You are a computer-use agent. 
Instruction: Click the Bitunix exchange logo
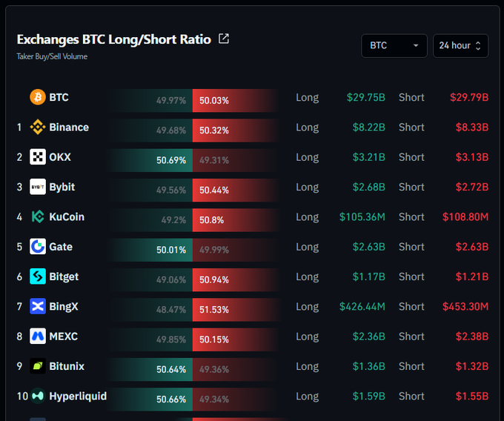[x=38, y=366]
